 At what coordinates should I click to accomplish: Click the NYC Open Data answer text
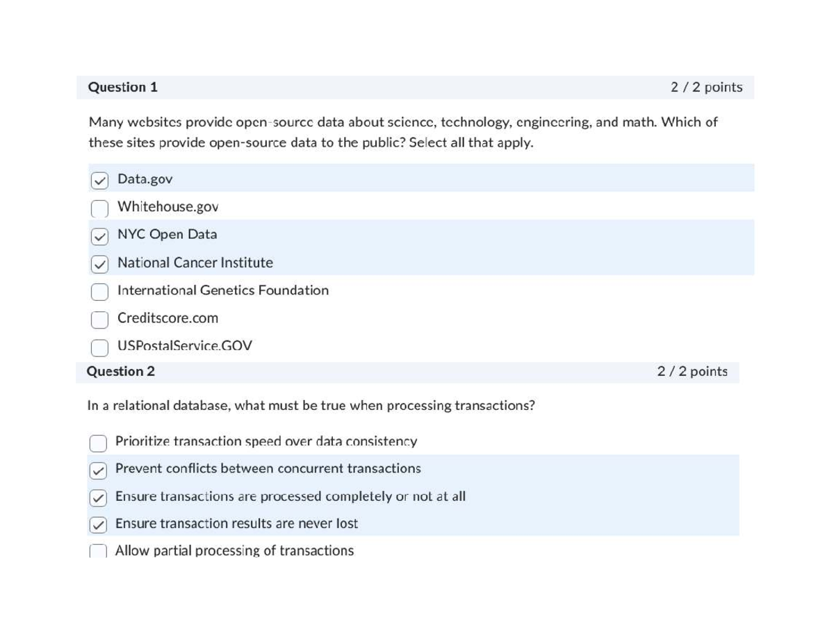click(167, 235)
